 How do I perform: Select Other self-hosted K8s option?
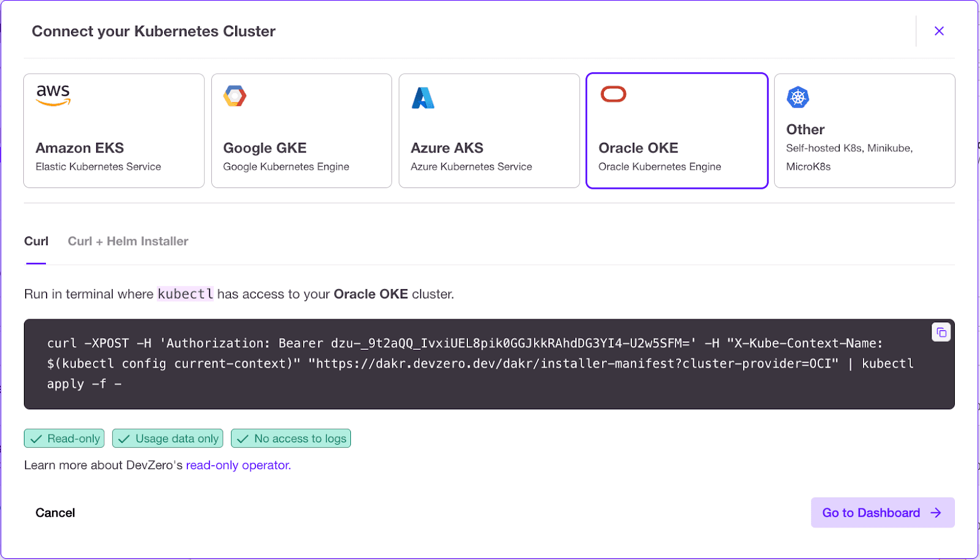point(864,131)
